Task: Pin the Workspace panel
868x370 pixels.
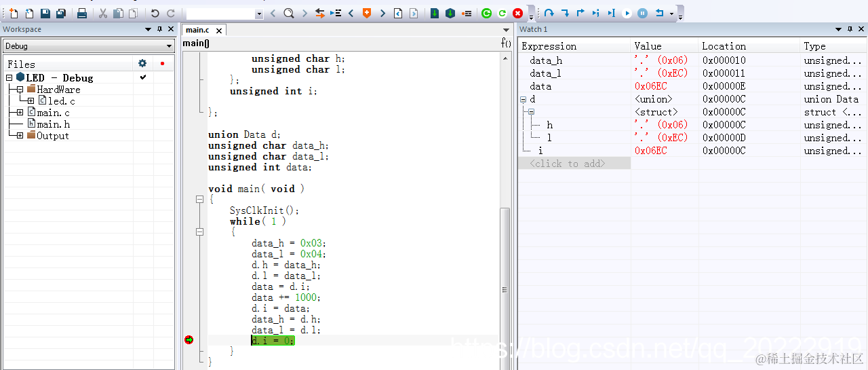Action: click(x=160, y=29)
